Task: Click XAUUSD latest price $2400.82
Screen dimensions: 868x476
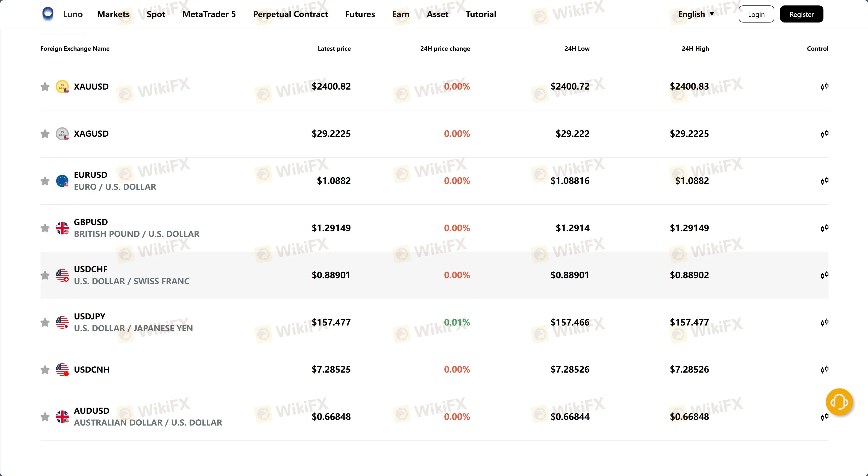Action: pos(331,87)
